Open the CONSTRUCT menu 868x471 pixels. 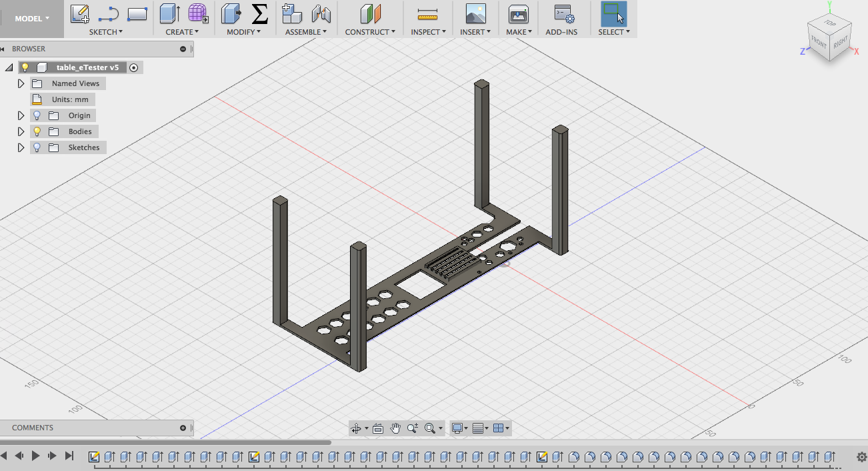pos(370,32)
